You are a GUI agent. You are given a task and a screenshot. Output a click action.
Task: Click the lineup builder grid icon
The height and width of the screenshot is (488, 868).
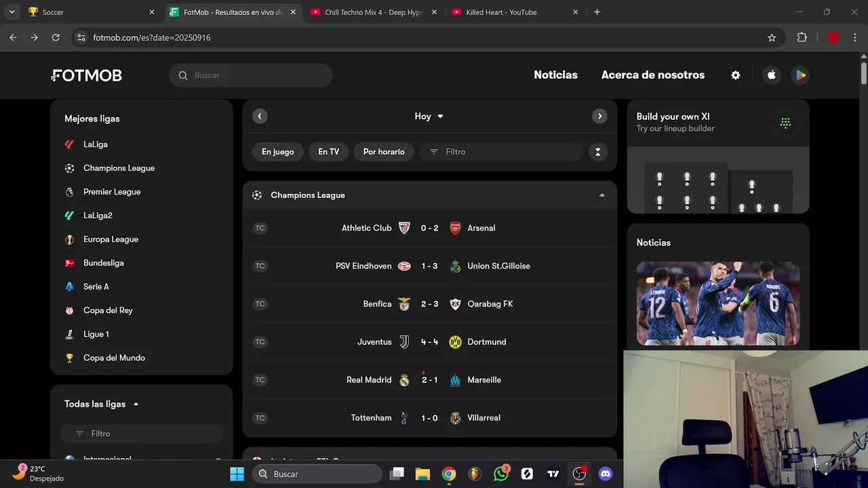pyautogui.click(x=785, y=123)
